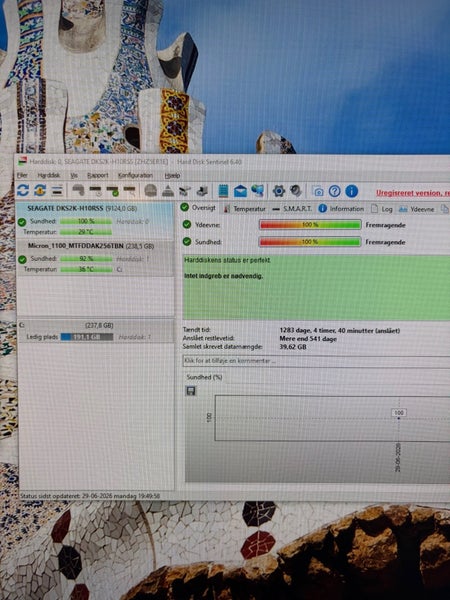This screenshot has height=600, width=450.
Task: Open the Konfiguration menu
Action: coord(135,175)
